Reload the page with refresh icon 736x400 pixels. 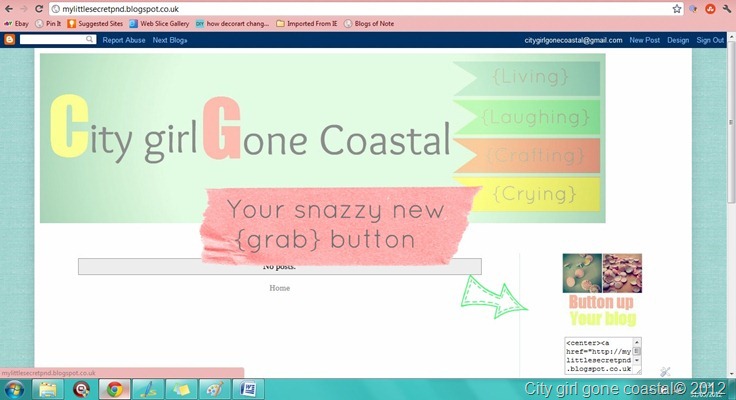pyautogui.click(x=39, y=8)
